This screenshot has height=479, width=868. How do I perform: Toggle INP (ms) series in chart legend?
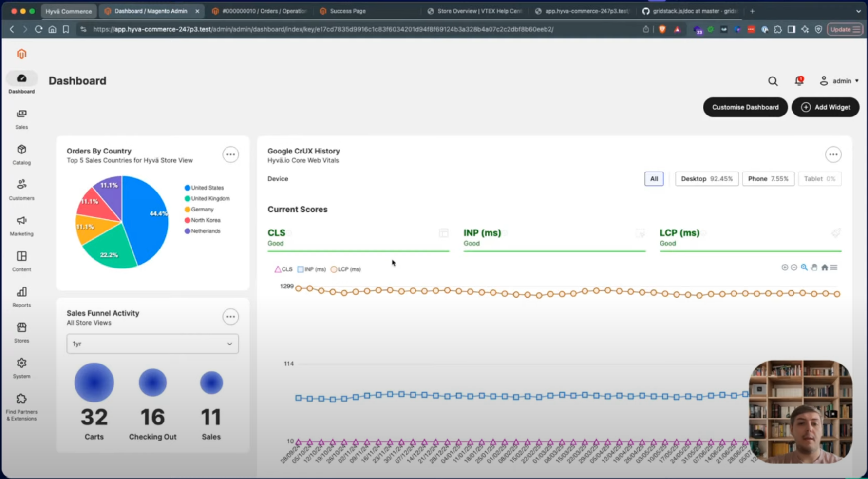(311, 269)
